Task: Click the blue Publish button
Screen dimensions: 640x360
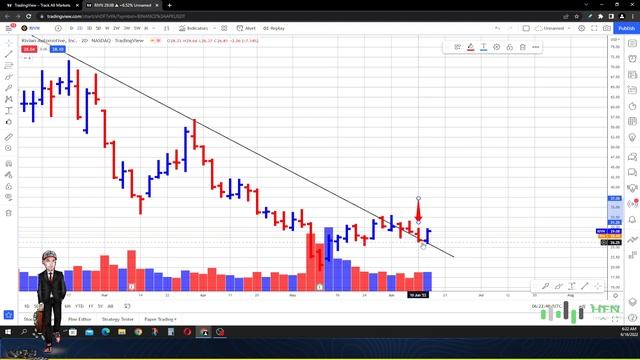Action: pos(627,28)
